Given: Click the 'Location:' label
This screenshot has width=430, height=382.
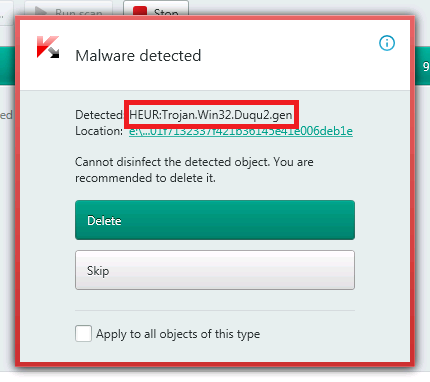Looking at the screenshot, I should coord(99,131).
